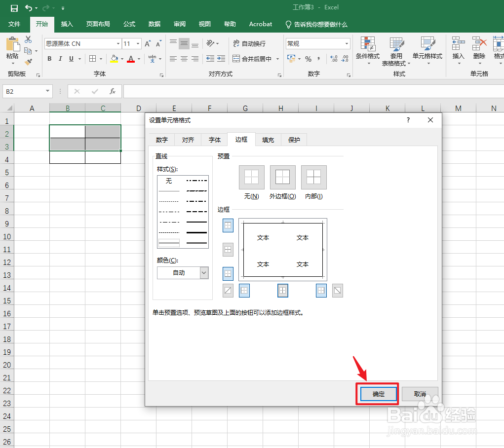The image size is (504, 448).
Task: Open the font name dropdown
Action: 118,44
